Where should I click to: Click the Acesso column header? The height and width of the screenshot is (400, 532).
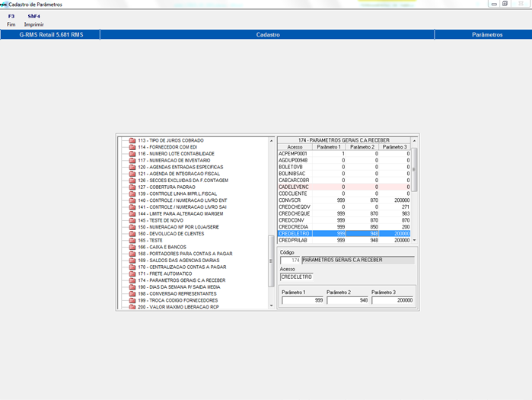pos(295,147)
